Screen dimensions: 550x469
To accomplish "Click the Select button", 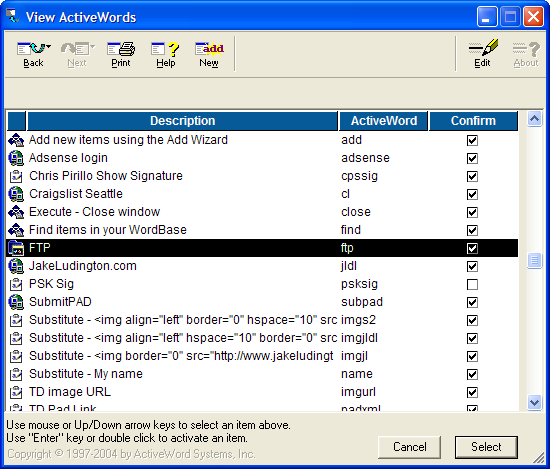I will pyautogui.click(x=486, y=447).
